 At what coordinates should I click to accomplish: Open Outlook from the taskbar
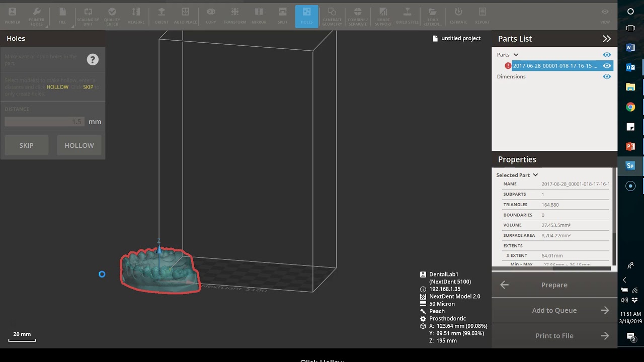click(x=630, y=67)
